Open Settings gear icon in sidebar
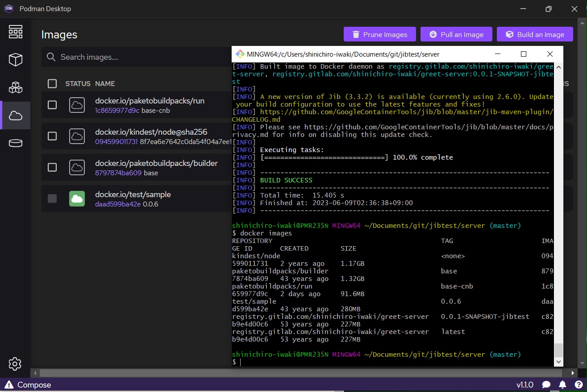 point(15,363)
